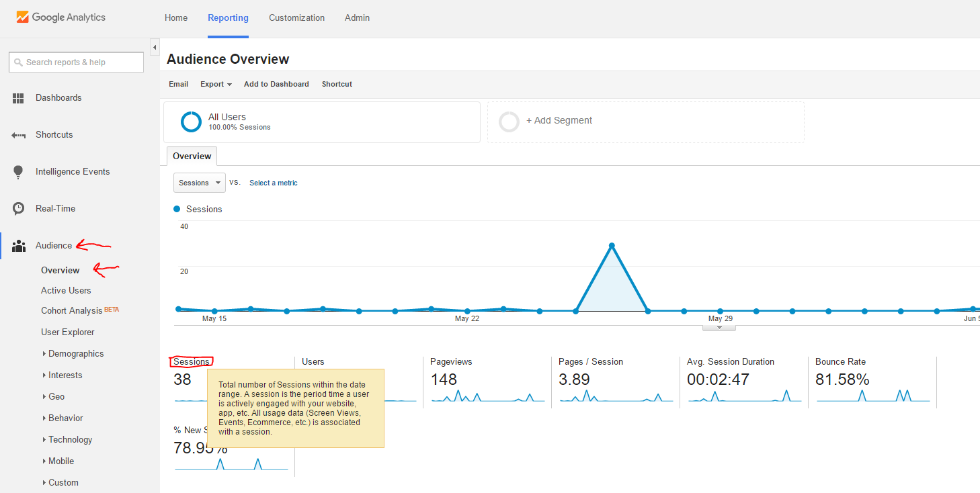The image size is (980, 493).
Task: Open the Admin menu item
Action: point(357,18)
